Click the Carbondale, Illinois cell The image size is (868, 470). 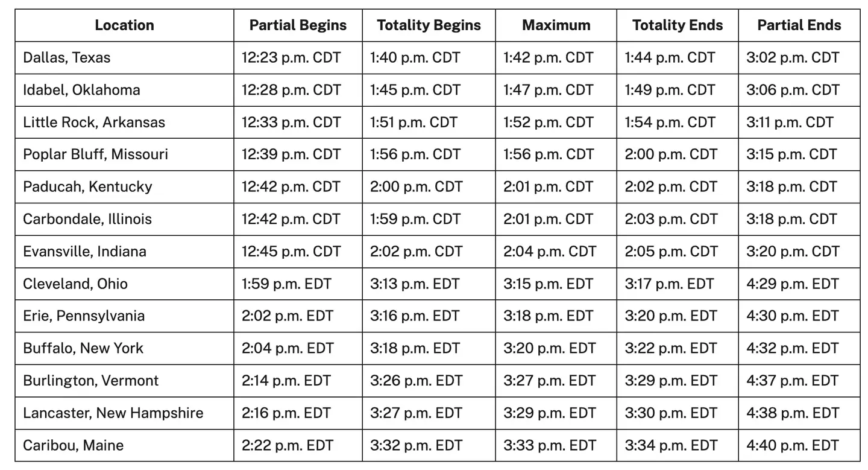pos(87,219)
